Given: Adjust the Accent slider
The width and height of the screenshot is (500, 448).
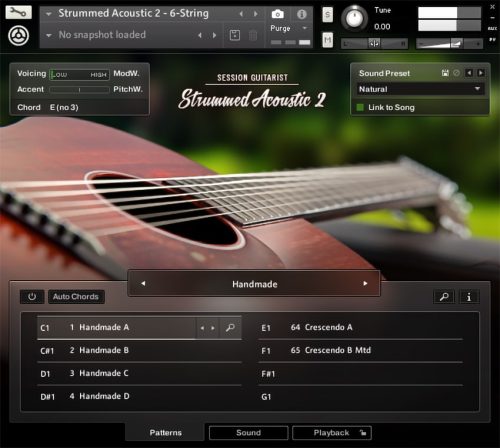Looking at the screenshot, I should (x=79, y=90).
